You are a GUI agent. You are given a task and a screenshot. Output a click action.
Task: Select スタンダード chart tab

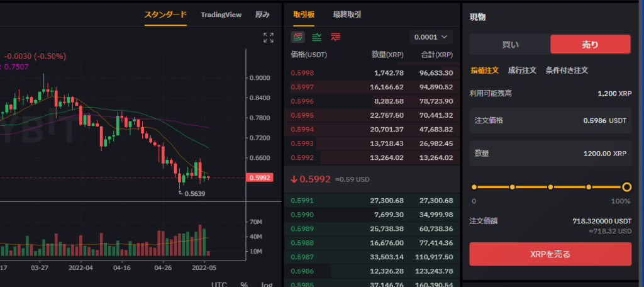point(165,15)
